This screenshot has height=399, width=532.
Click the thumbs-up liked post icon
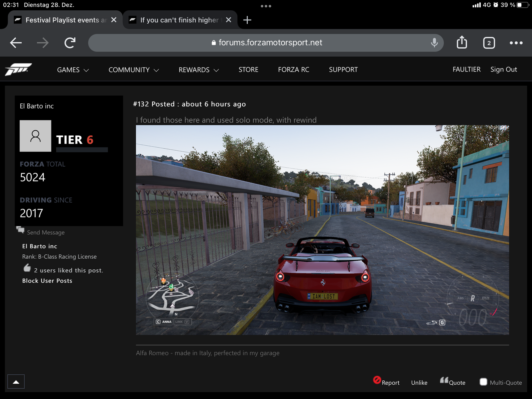coord(27,268)
